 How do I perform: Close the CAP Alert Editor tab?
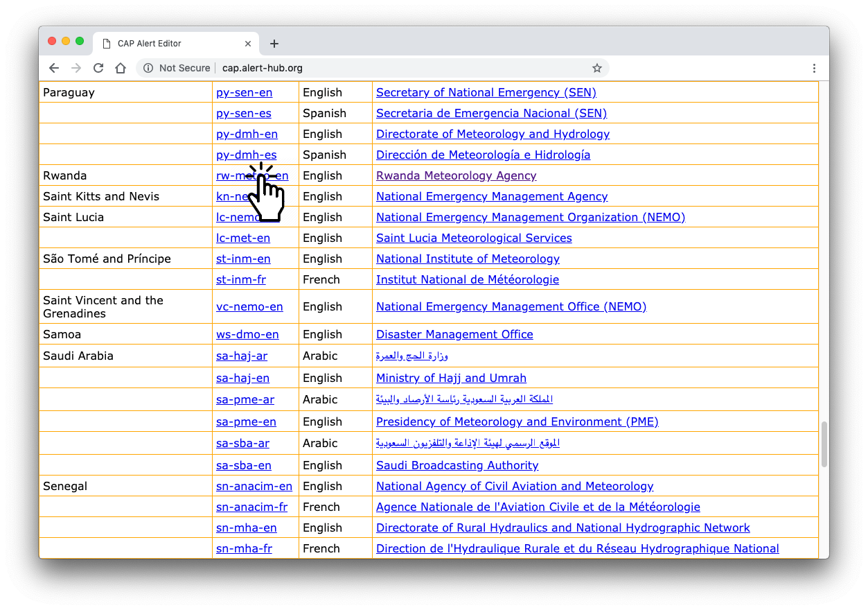point(248,44)
